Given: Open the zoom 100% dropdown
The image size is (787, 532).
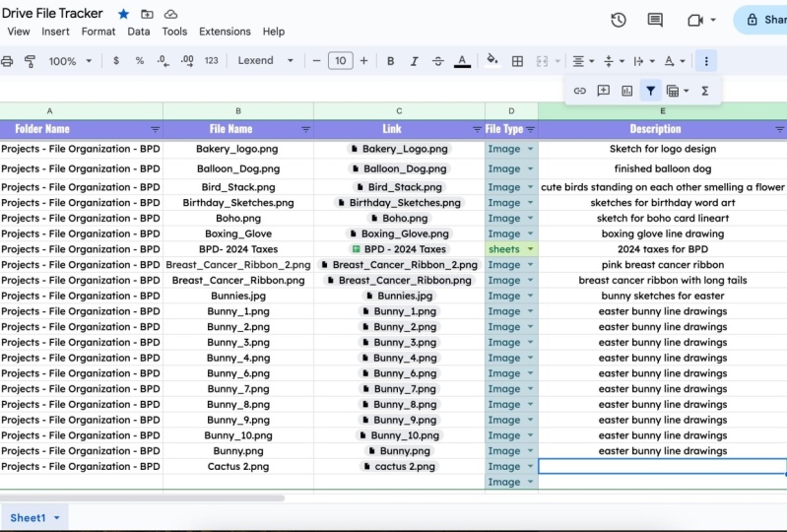Looking at the screenshot, I should [x=70, y=61].
